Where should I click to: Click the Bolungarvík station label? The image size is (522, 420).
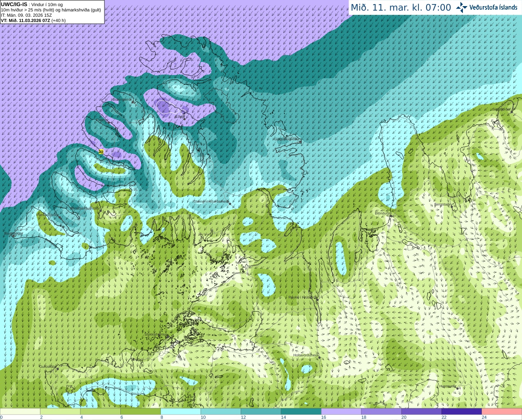click(x=123, y=99)
